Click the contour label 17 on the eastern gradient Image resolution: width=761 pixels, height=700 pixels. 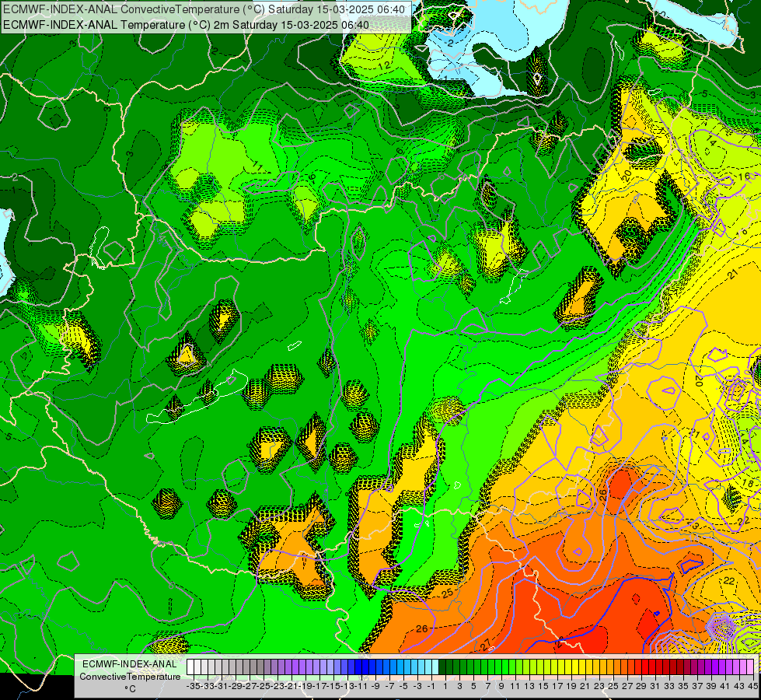coord(674,295)
